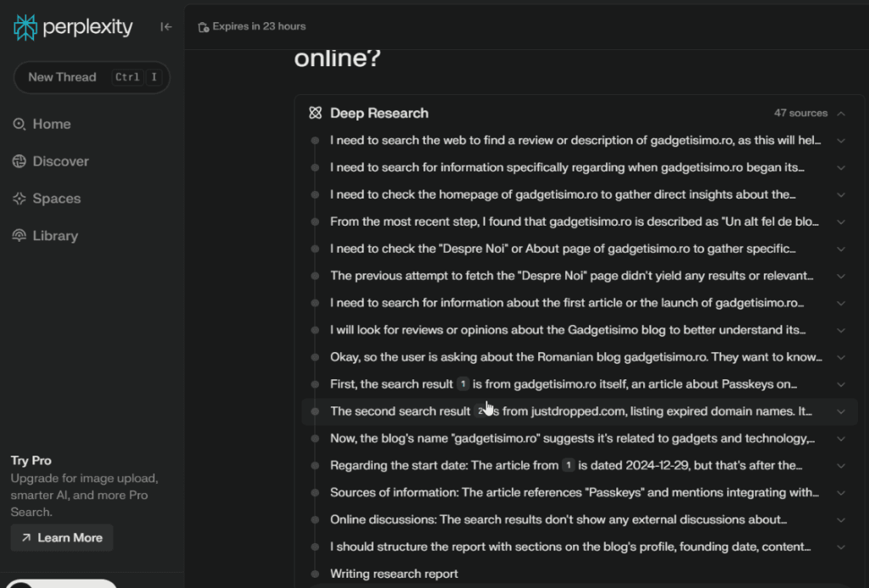The width and height of the screenshot is (869, 588).
Task: Expand step 'search the web to find a review'
Action: tap(841, 141)
